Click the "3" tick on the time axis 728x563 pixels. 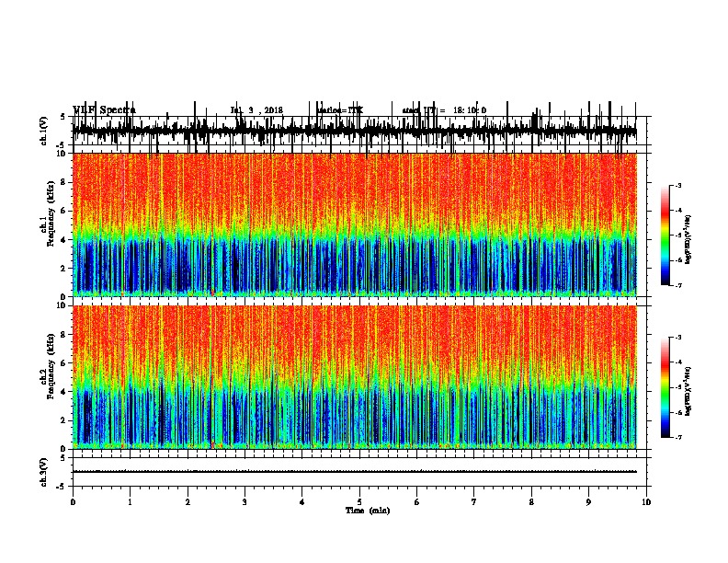tap(245, 502)
